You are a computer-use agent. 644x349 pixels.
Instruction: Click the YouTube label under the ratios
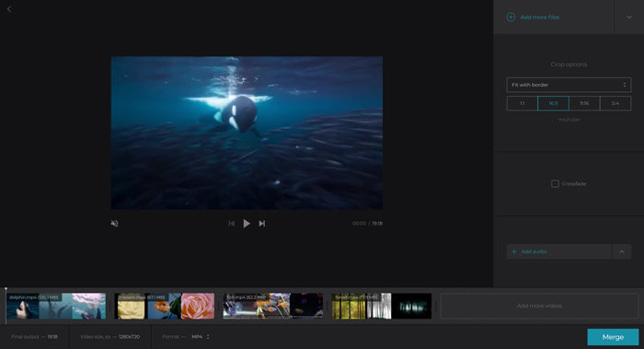[569, 120]
